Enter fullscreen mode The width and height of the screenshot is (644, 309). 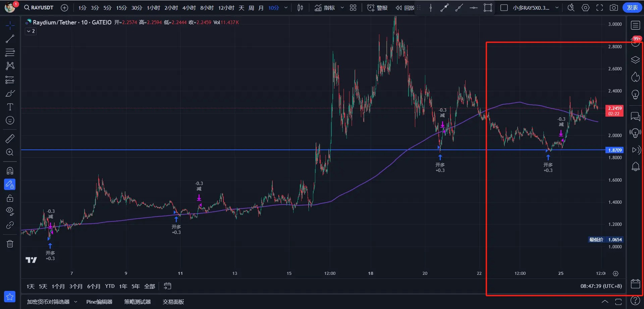pos(600,8)
